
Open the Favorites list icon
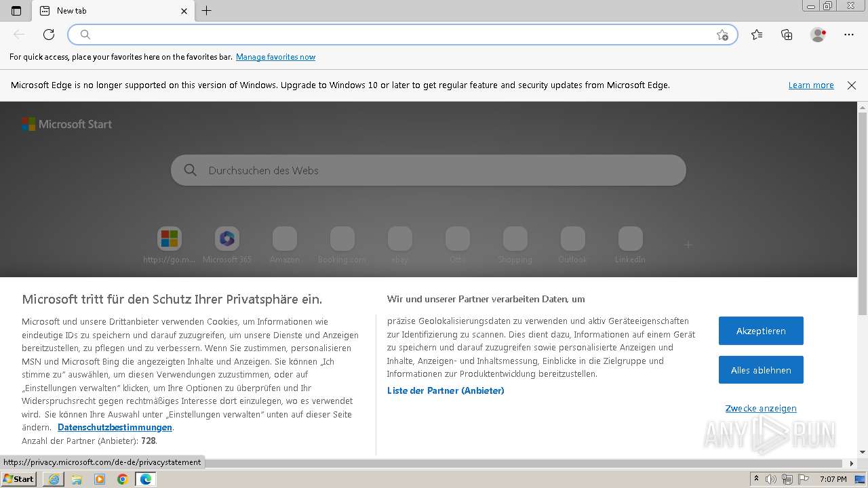coord(757,35)
